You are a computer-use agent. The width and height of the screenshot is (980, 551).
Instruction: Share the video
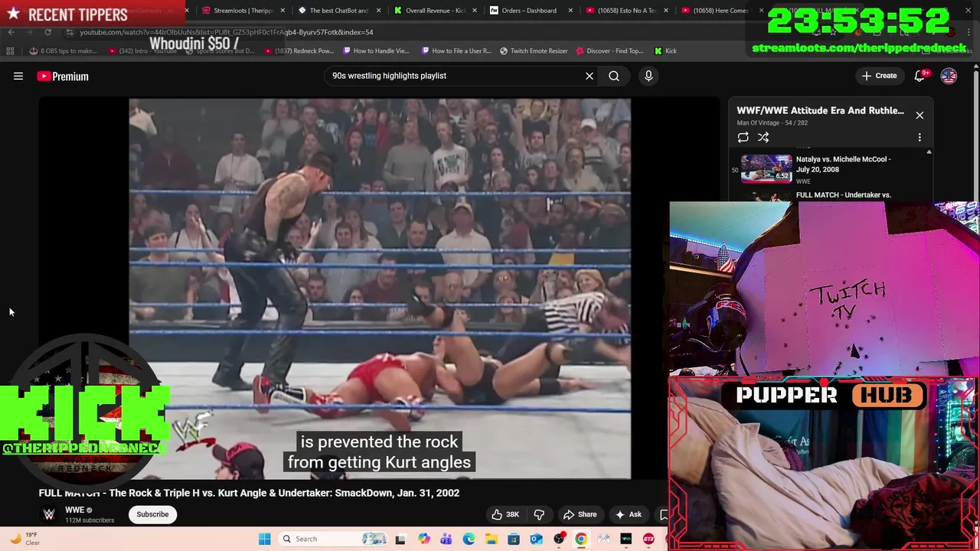pyautogui.click(x=580, y=514)
